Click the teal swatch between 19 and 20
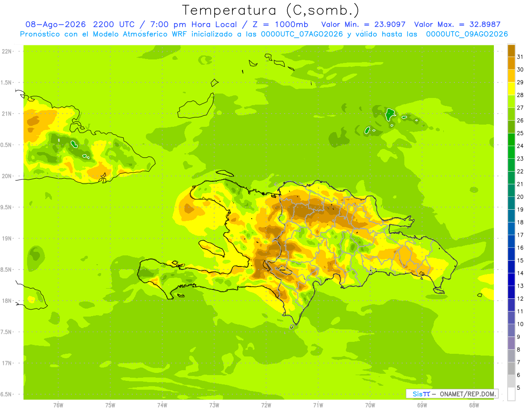Viewport: 532px width, 411px height. click(x=511, y=204)
